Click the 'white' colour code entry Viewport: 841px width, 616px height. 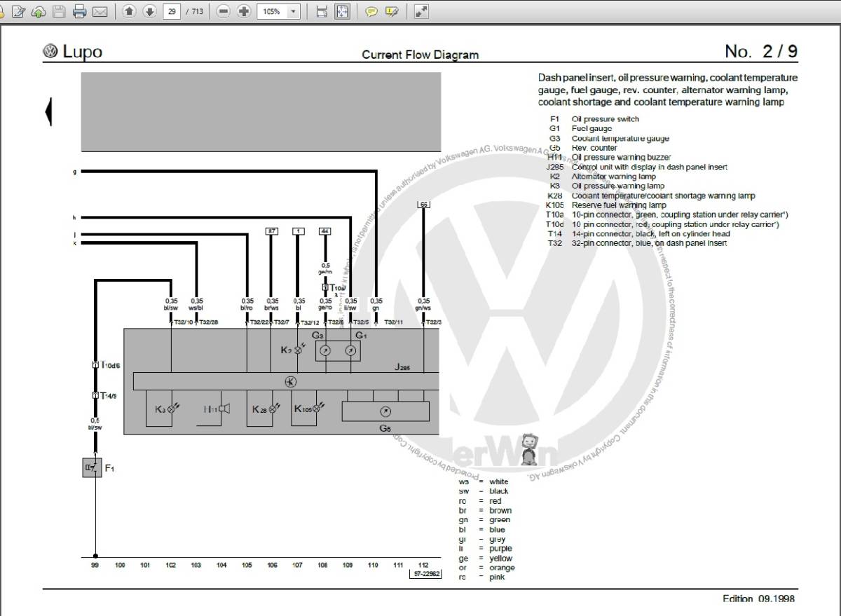[499, 482]
